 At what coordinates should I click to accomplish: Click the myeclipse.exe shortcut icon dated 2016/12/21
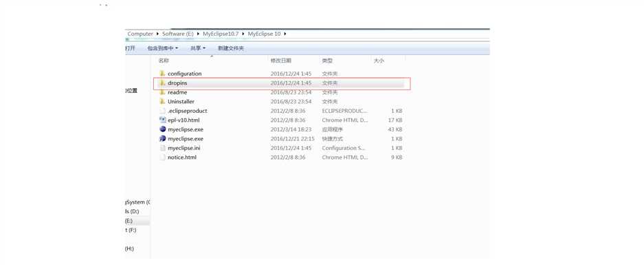click(163, 138)
